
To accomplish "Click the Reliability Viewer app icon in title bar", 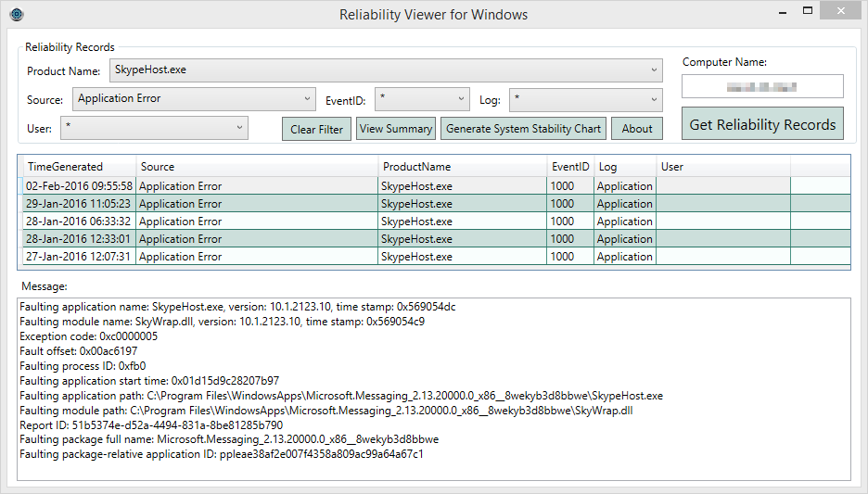I will coord(17,15).
